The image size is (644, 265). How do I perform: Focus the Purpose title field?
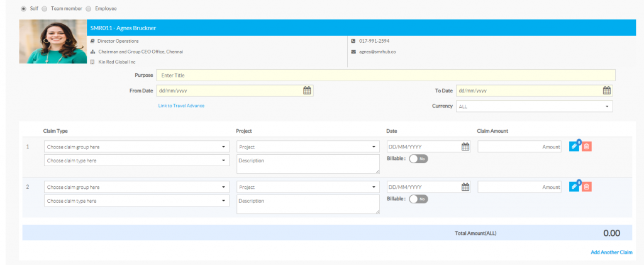click(386, 75)
